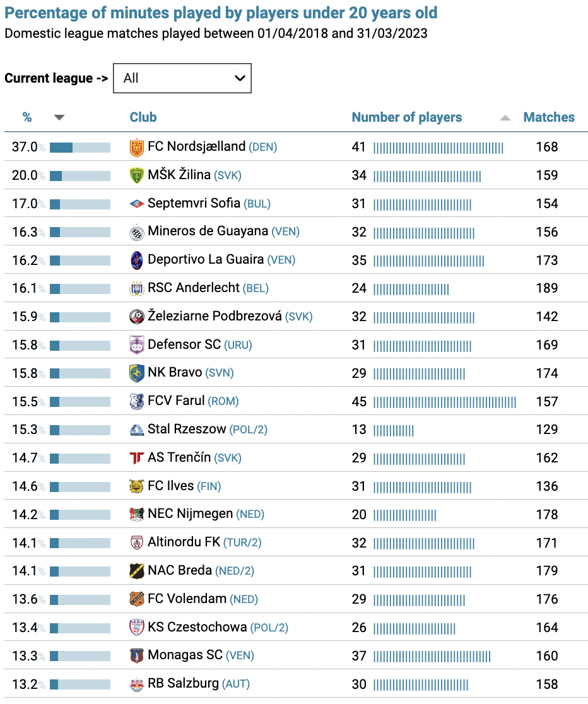Click the 37.0% progress bar for Nordsjælland
Screen dimensions: 588x704
coord(80,147)
